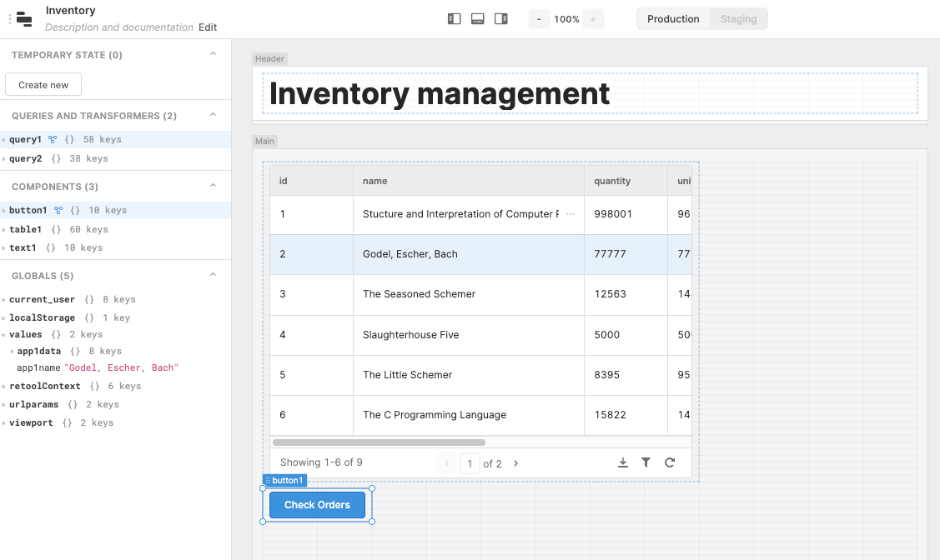Collapse Queries and Transformers section
The height and width of the screenshot is (560, 940).
pos(213,115)
